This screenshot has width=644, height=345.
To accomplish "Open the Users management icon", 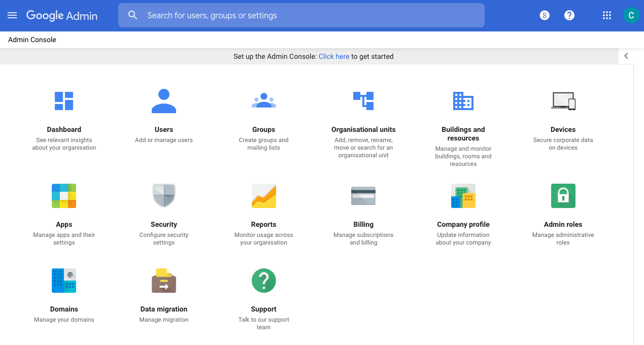I will pos(163,101).
